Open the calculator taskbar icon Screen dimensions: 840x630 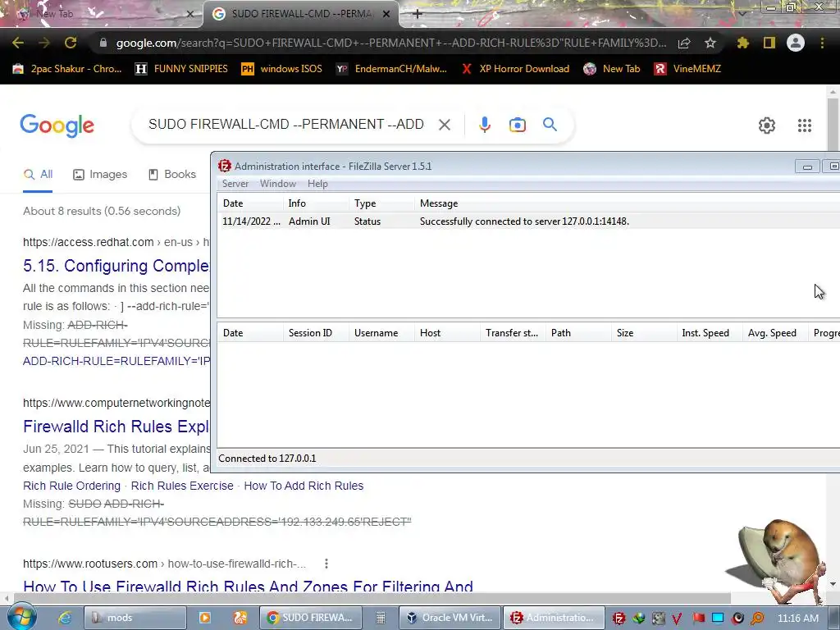(x=381, y=618)
